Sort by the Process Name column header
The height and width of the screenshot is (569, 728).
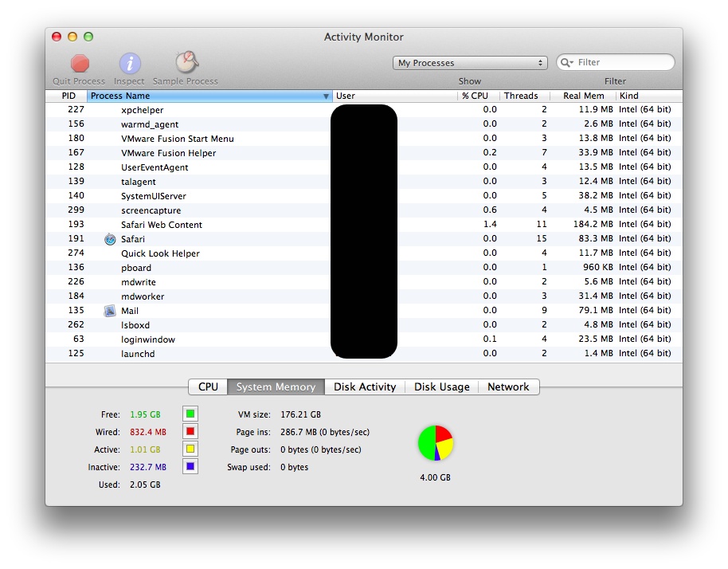209,96
